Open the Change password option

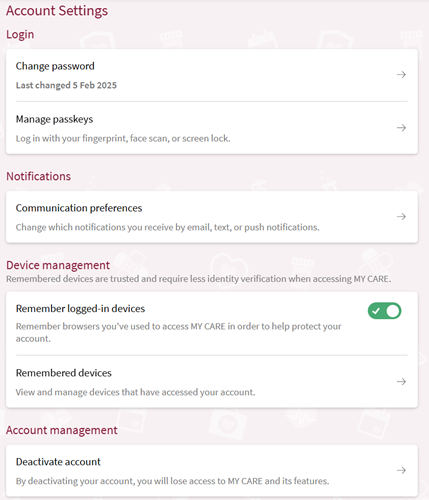click(x=55, y=66)
